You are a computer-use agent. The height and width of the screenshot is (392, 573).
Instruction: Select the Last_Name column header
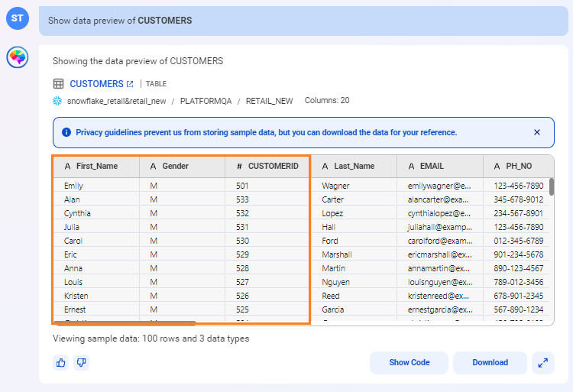coord(354,167)
